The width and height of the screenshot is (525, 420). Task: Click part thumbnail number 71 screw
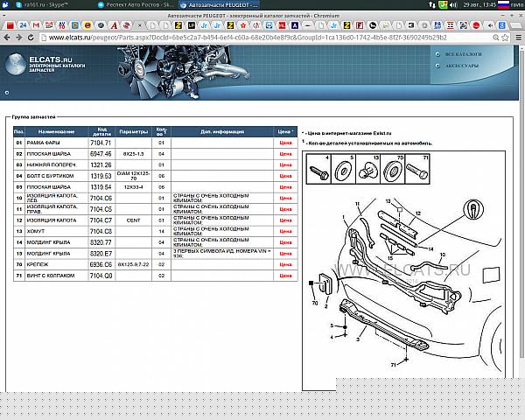tap(417, 169)
